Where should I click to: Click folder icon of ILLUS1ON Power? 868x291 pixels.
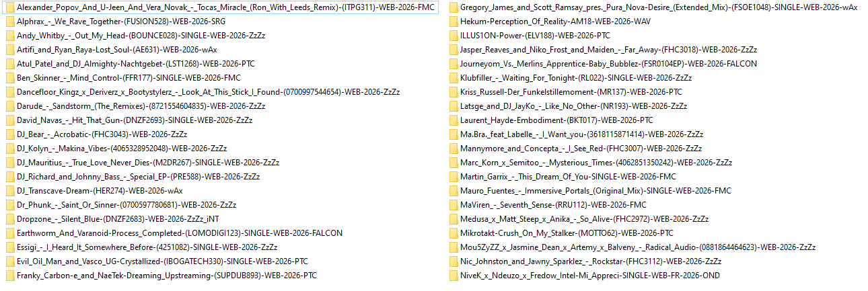[x=454, y=36]
